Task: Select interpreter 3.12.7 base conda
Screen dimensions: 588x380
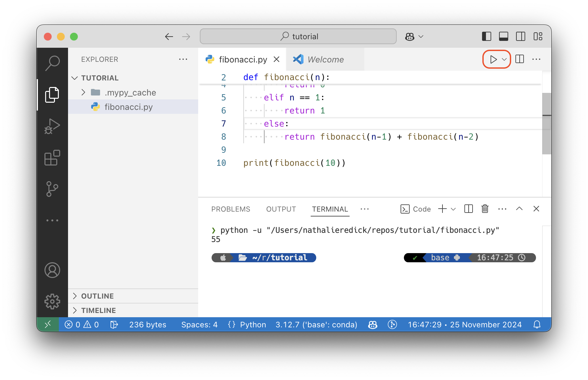Action: [316, 324]
